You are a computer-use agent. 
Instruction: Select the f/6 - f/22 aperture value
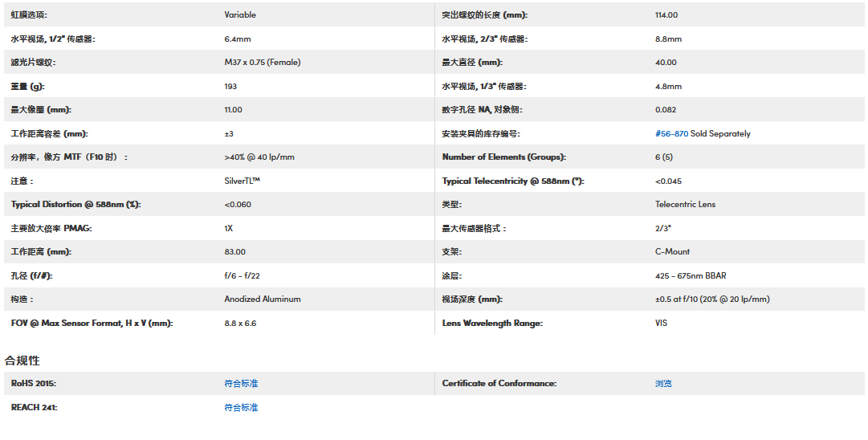pos(242,276)
